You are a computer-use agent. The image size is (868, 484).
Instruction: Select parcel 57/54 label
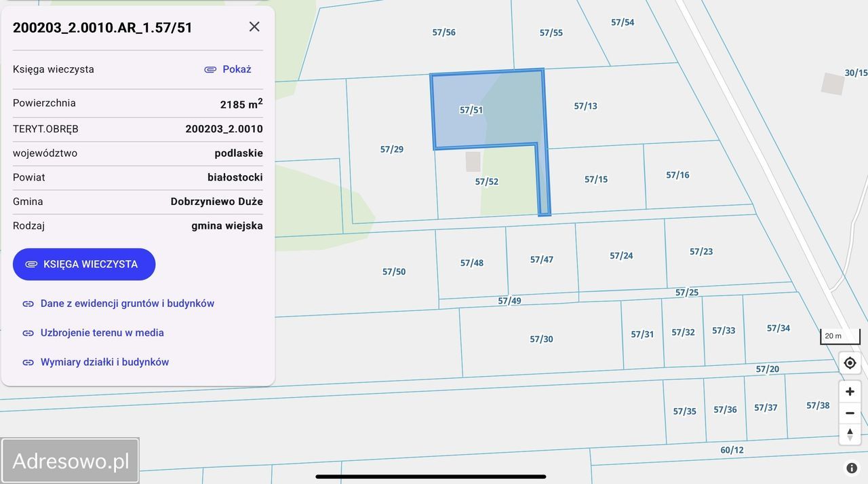click(x=623, y=22)
